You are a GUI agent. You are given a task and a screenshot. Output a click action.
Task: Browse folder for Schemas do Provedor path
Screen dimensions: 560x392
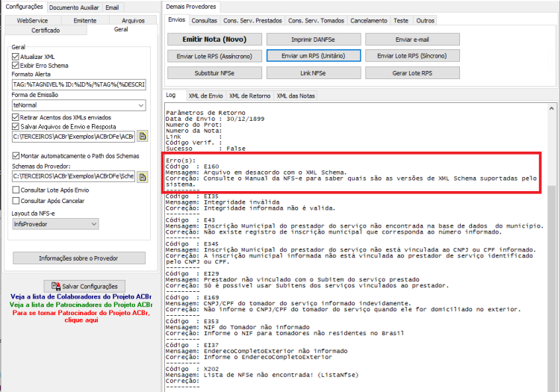143,176
